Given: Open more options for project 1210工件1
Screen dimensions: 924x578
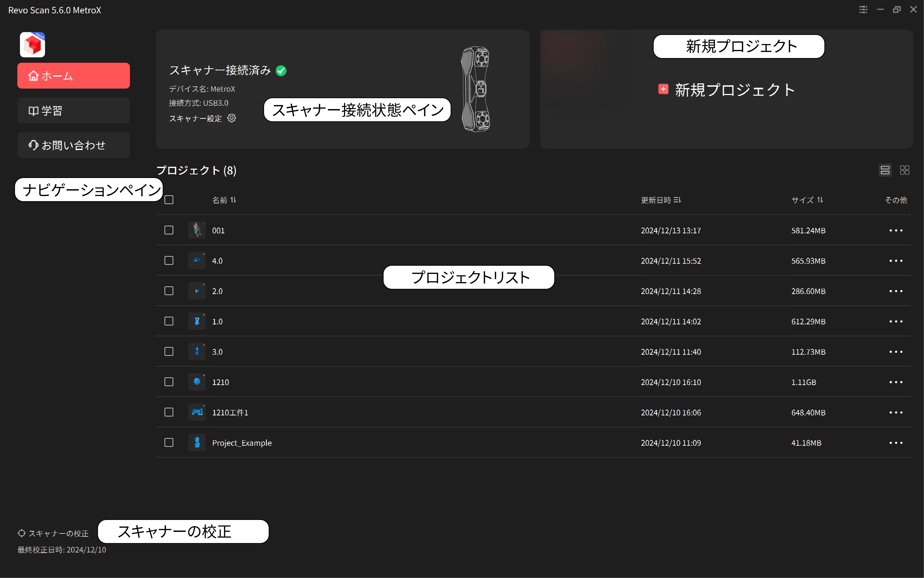Looking at the screenshot, I should [x=896, y=412].
